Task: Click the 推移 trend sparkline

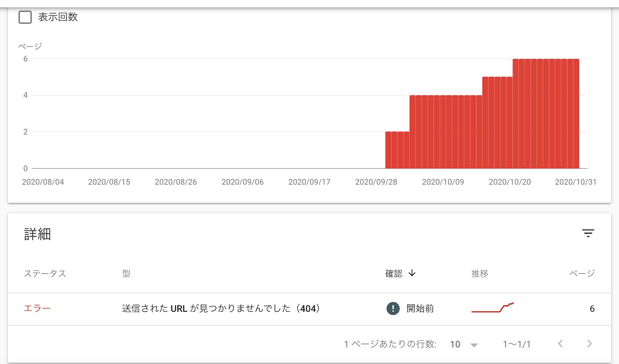Action: (492, 308)
